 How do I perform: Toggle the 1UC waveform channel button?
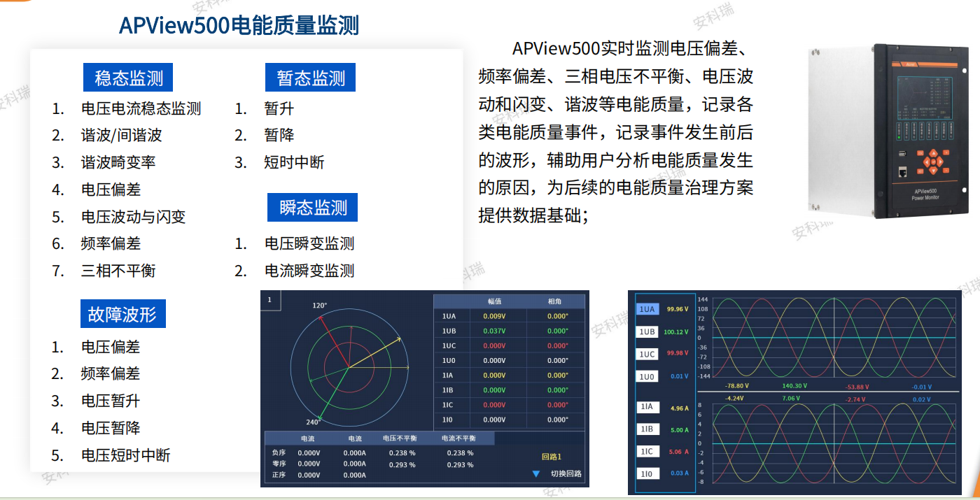647,354
